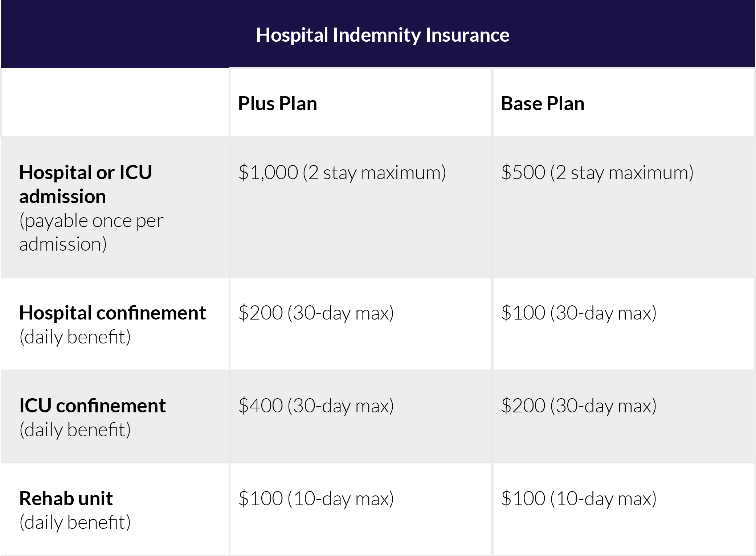Select Plus Plan rehab unit $100 value

pos(316,498)
